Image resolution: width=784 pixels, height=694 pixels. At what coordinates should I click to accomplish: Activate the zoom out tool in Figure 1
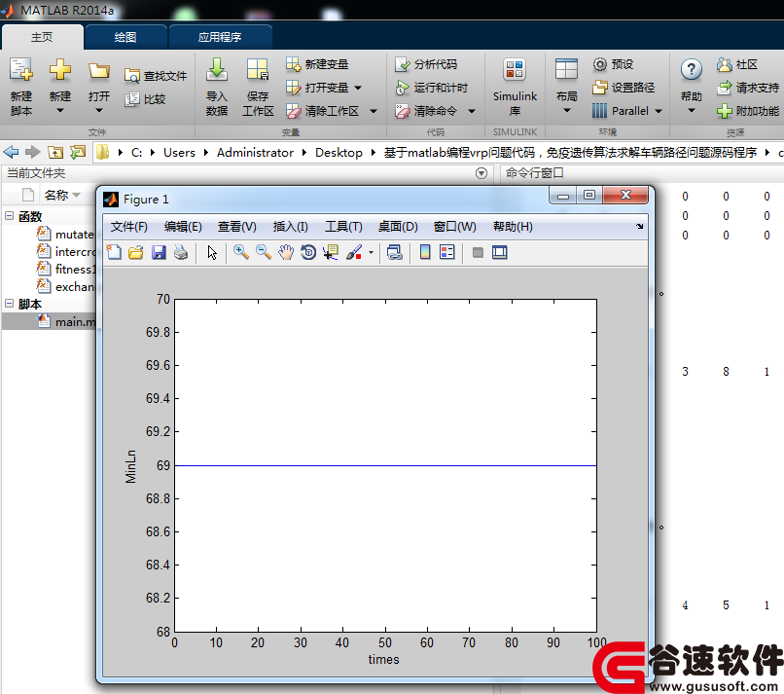[x=264, y=252]
